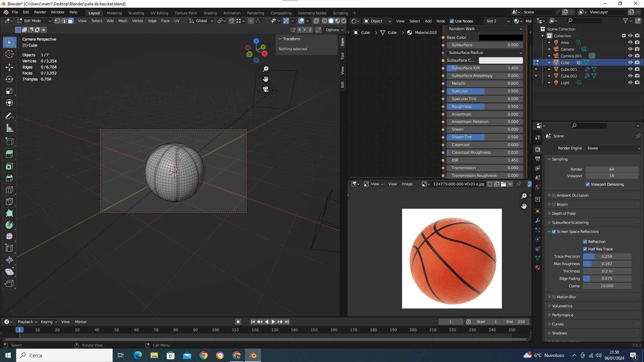Toggle Use Nodes checkbox
The image size is (644, 362).
(x=452, y=21)
